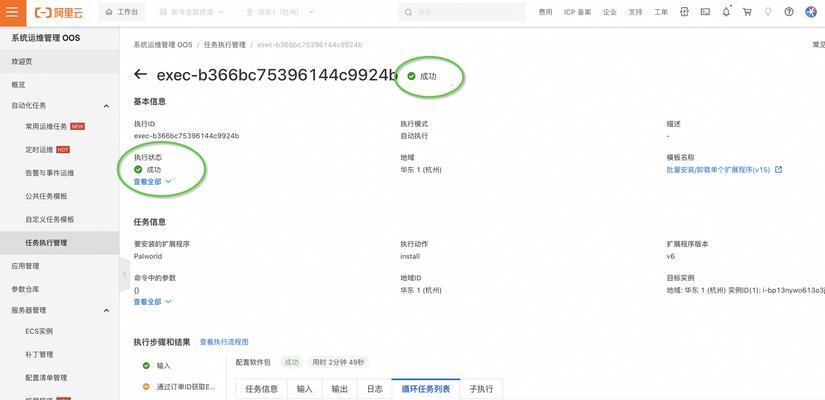Switch to the 日志 tab
825x400 pixels.
tap(375, 389)
